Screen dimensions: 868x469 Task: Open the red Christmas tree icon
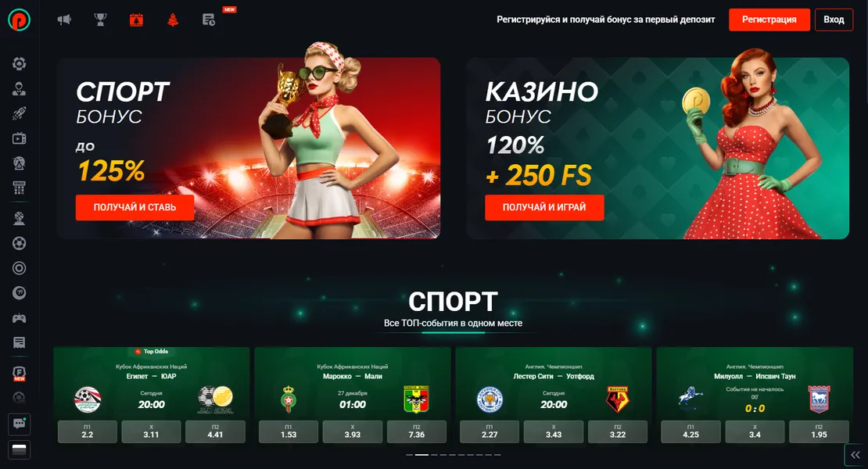[x=173, y=20]
